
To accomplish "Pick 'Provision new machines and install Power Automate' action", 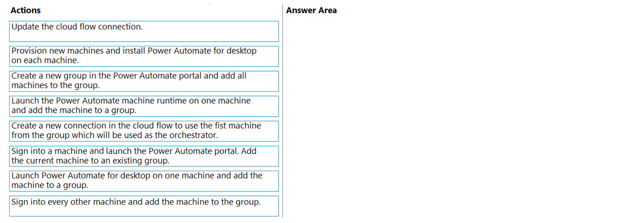I will tap(144, 56).
